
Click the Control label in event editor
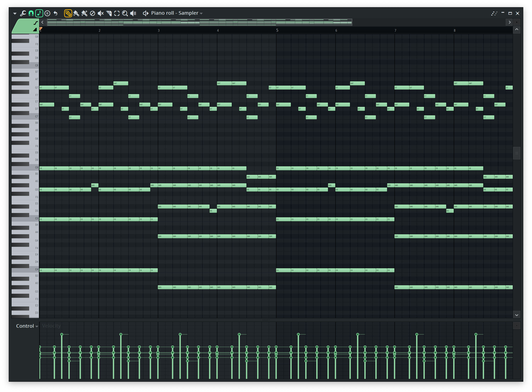(25, 326)
